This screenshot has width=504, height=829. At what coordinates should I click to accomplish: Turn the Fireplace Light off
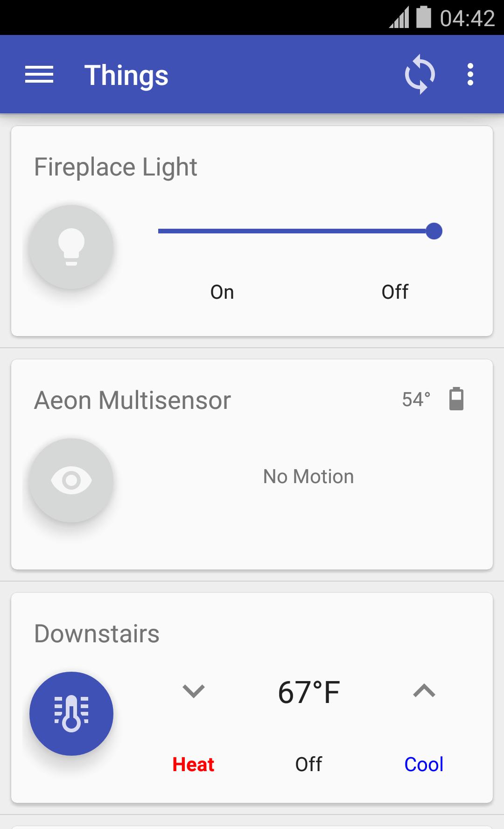[x=395, y=292]
